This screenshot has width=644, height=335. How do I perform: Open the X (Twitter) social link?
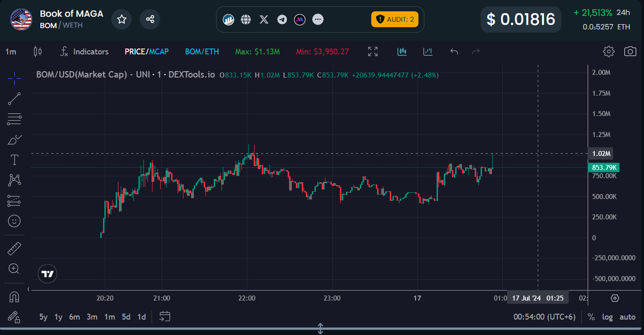pos(264,20)
